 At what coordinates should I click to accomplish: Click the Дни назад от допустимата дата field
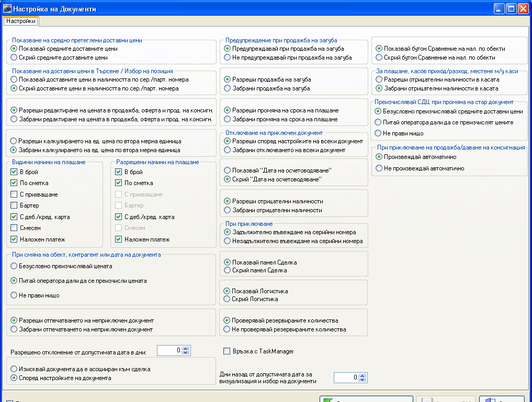click(346, 377)
